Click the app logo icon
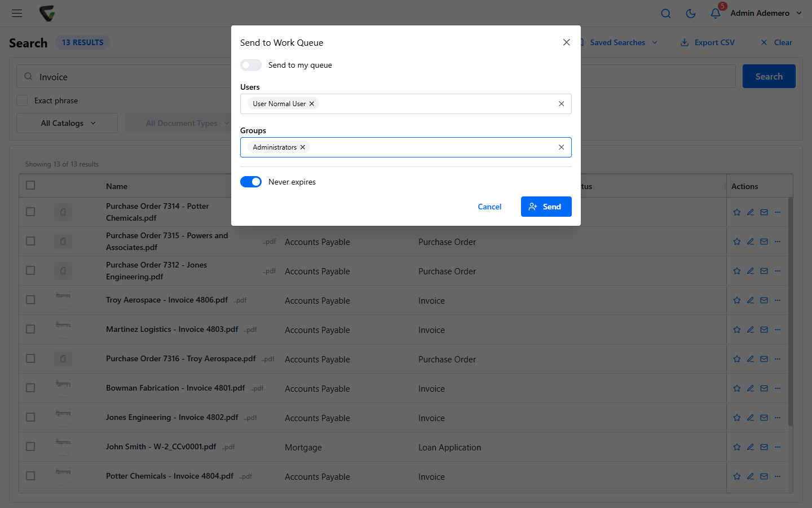 pyautogui.click(x=47, y=13)
